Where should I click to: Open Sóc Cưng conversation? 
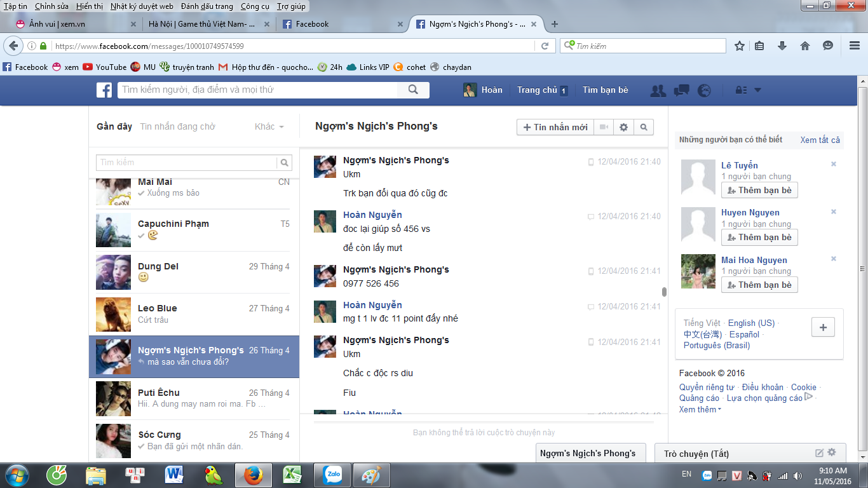point(194,441)
